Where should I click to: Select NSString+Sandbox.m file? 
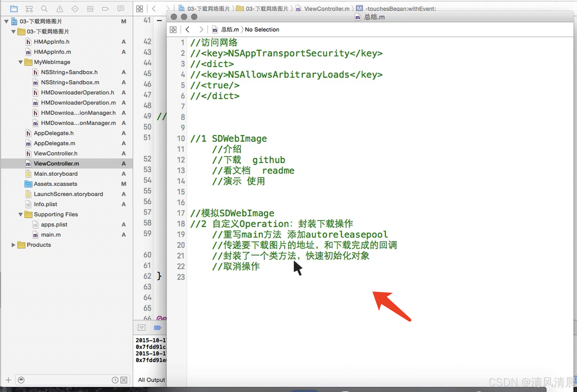[x=70, y=83]
